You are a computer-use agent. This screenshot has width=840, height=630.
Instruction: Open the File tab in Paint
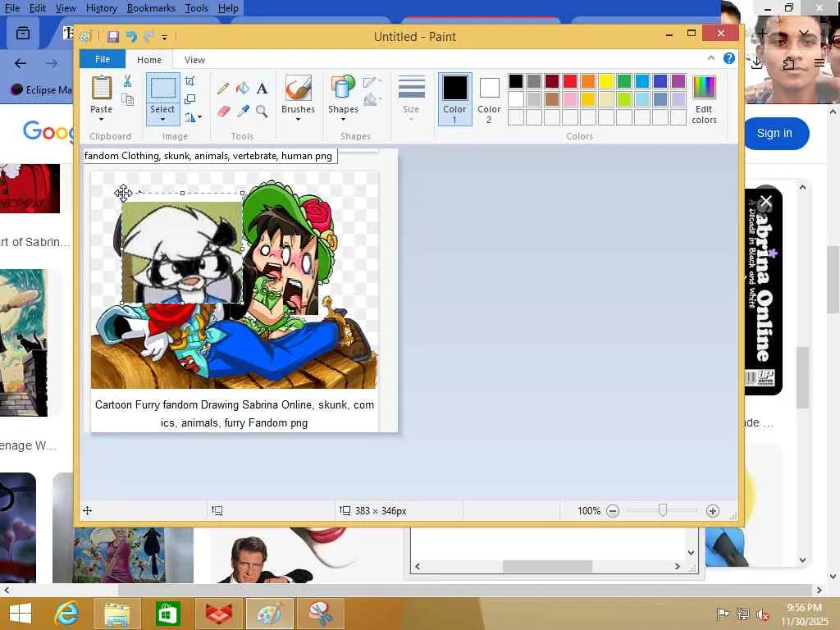pyautogui.click(x=103, y=59)
